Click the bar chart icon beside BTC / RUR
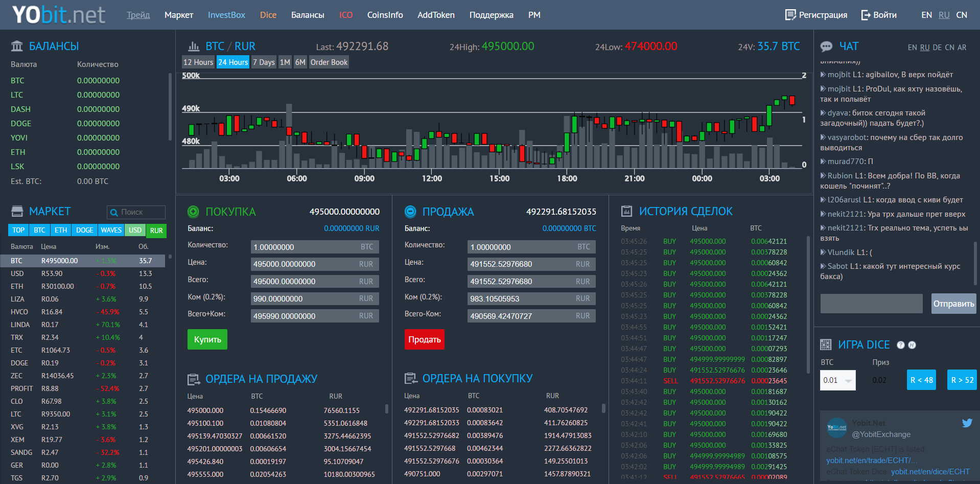 pyautogui.click(x=194, y=47)
